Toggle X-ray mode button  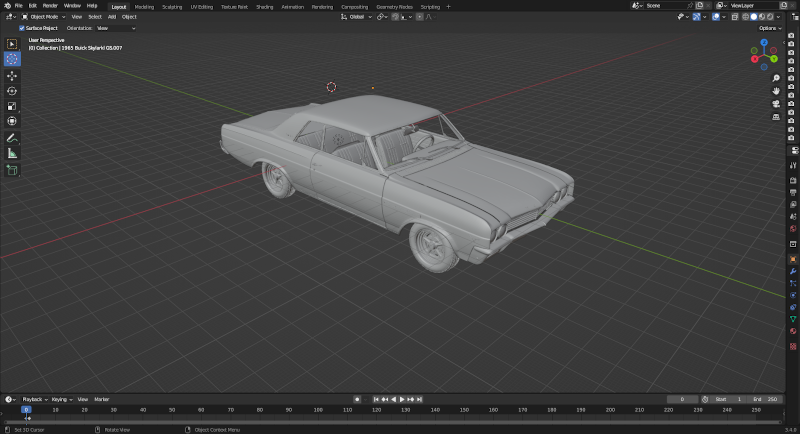coord(735,17)
